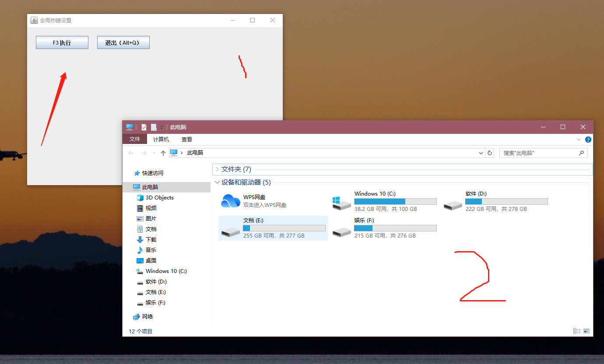
Task: Click the 退出（Alt+Q） button
Action: 123,42
